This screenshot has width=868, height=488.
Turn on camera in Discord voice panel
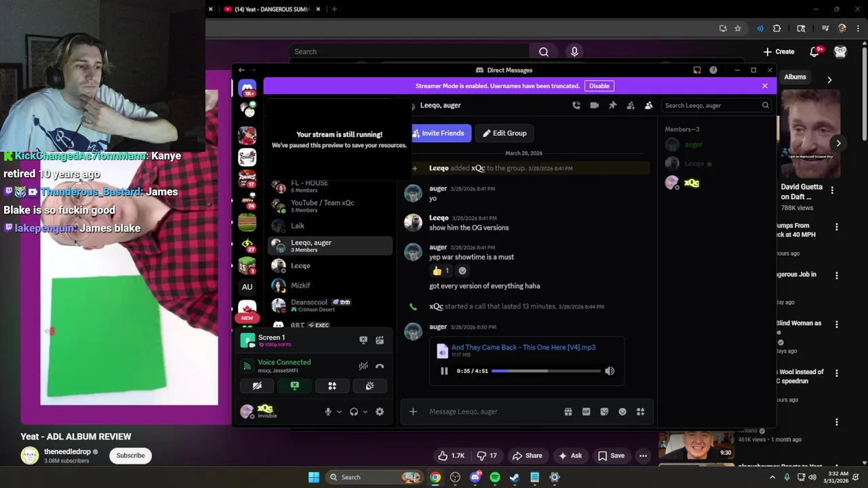pyautogui.click(x=257, y=386)
